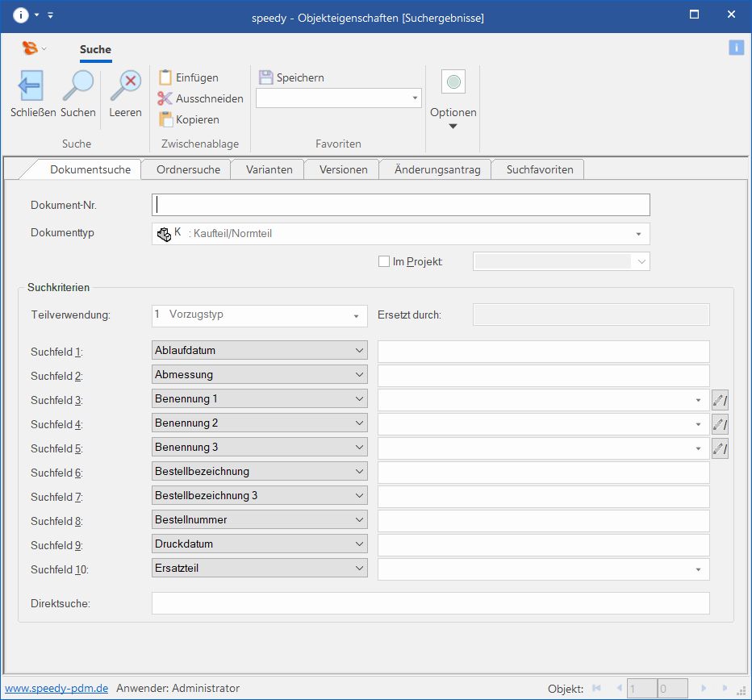Viewport: 752px width, 700px height.
Task: Click the Schließen back-arrow icon
Action: (32, 85)
